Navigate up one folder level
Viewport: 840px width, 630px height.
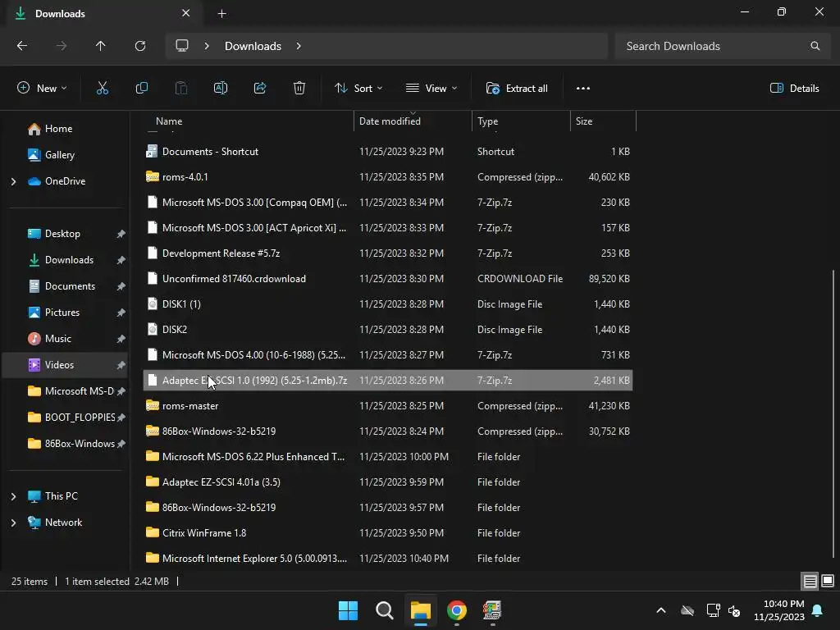(100, 46)
